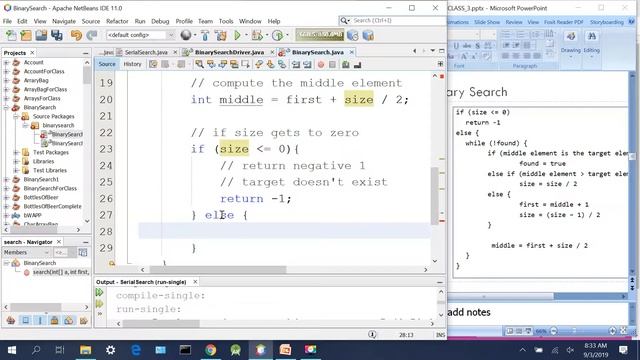Open the Tools menu
The height and width of the screenshot is (360, 640).
(226, 21)
